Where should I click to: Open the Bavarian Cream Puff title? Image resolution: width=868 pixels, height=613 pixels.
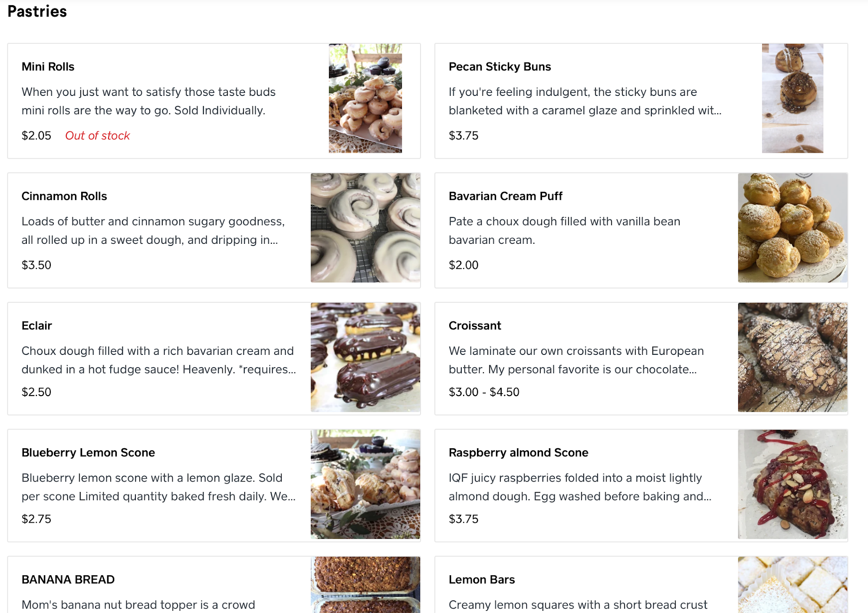click(x=505, y=196)
